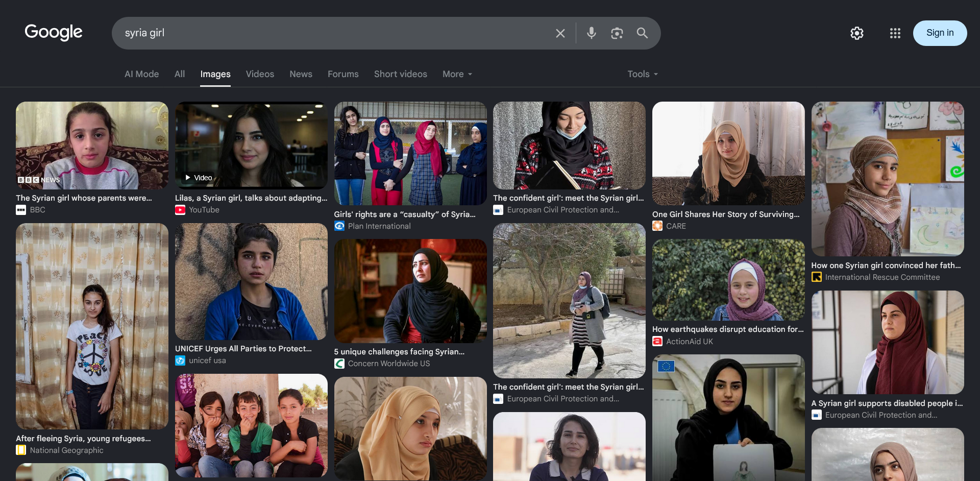This screenshot has width=980, height=481.
Task: Go to the Videos tab
Action: (x=260, y=74)
